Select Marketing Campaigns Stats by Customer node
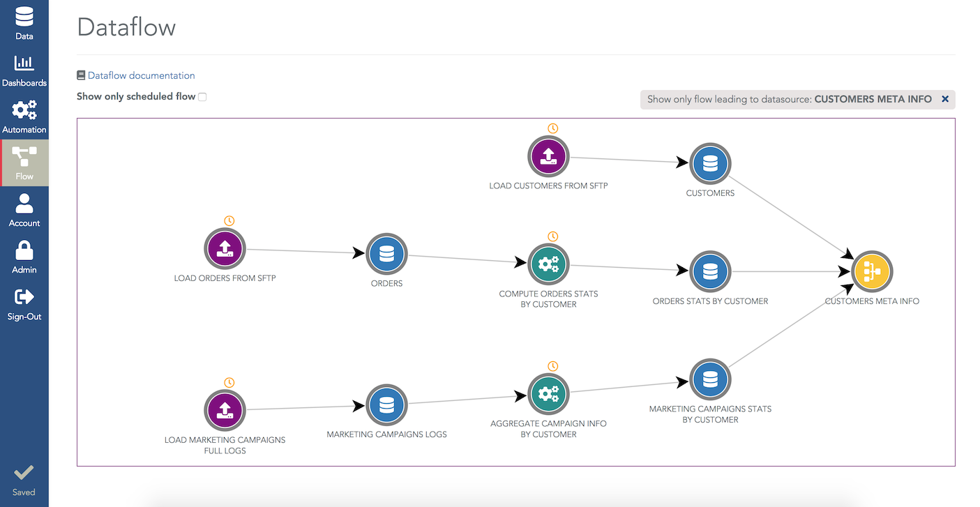Image resolution: width=980 pixels, height=507 pixels. pos(710,380)
